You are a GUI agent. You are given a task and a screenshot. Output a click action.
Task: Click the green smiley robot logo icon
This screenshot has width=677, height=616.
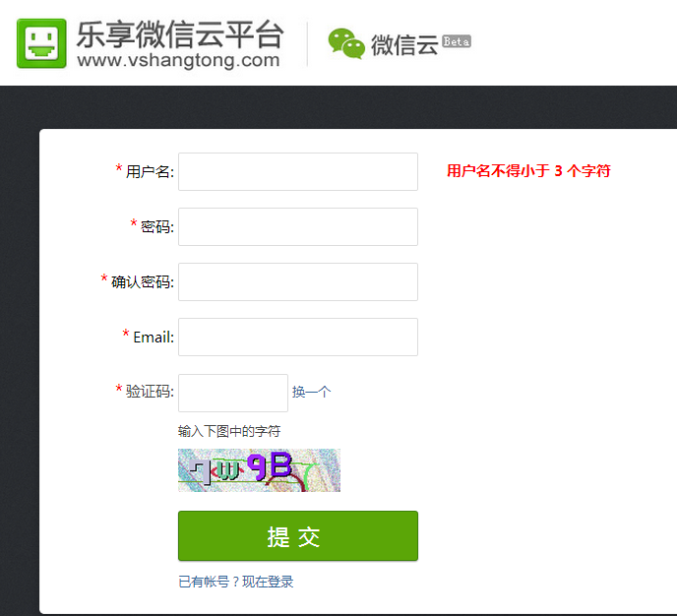click(x=41, y=43)
